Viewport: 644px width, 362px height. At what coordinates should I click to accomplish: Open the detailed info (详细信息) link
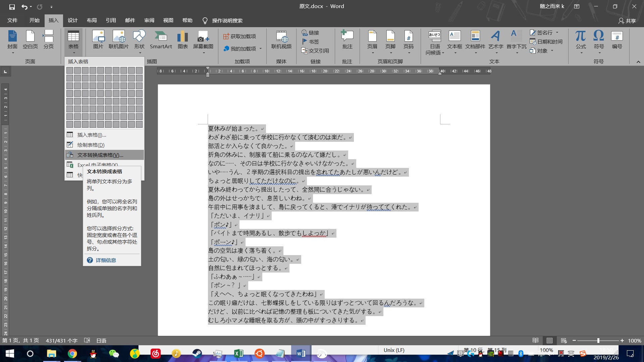click(106, 260)
